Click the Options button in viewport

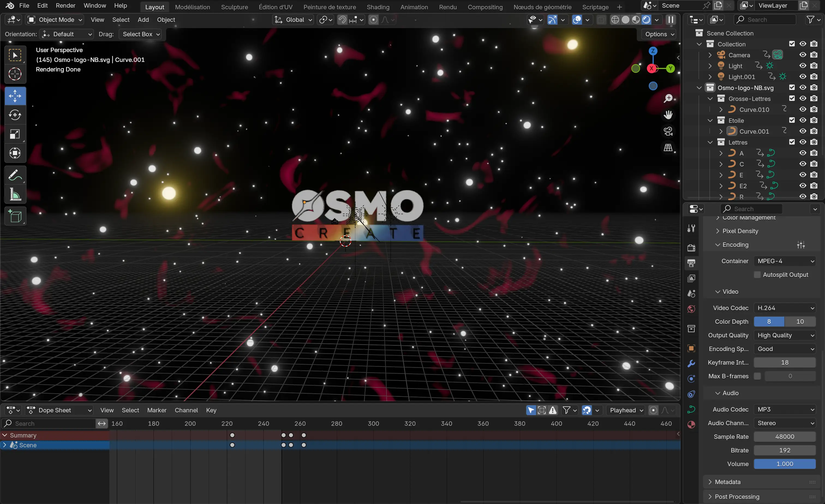point(659,34)
